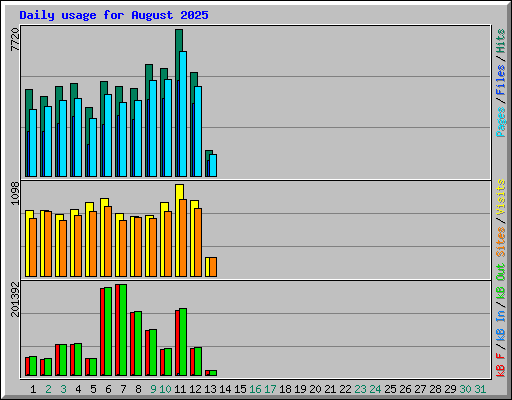Click day 9 on the x-axis
512x400 pixels.
pos(153,389)
